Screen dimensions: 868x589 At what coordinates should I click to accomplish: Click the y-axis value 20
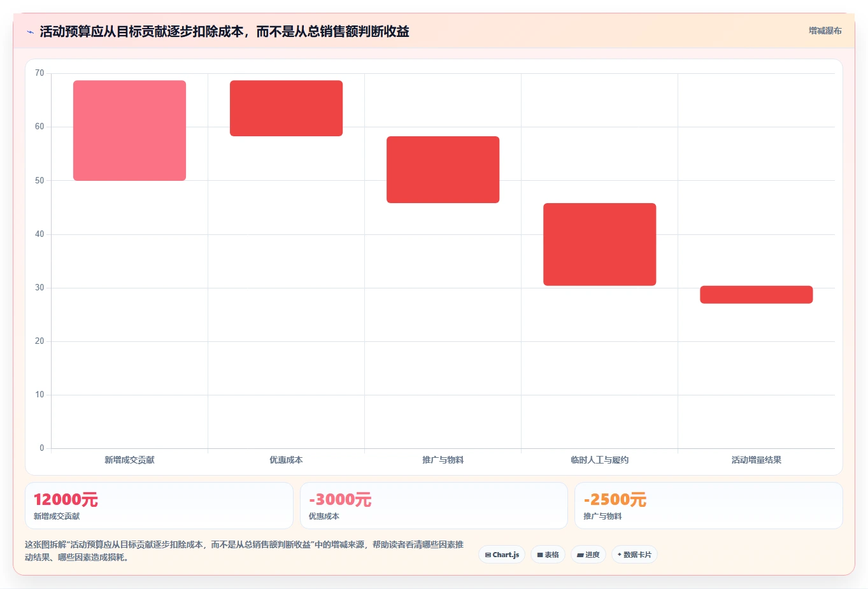tap(39, 341)
